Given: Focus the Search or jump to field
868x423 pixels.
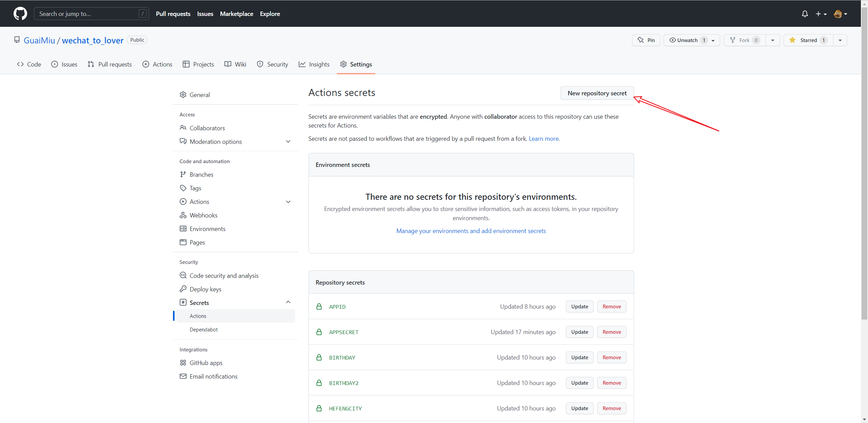Looking at the screenshot, I should (x=91, y=14).
